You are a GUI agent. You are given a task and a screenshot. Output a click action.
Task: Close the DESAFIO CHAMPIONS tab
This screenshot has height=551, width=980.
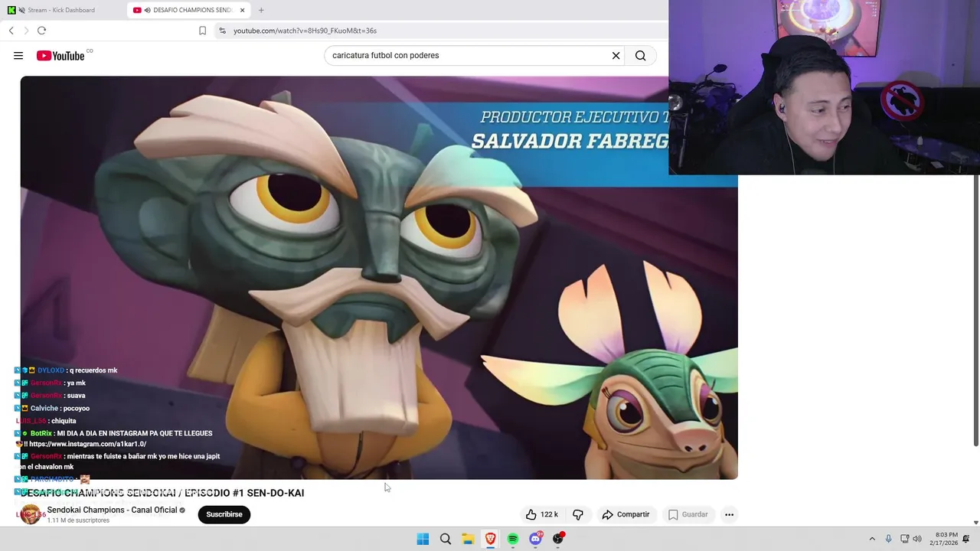pos(243,10)
